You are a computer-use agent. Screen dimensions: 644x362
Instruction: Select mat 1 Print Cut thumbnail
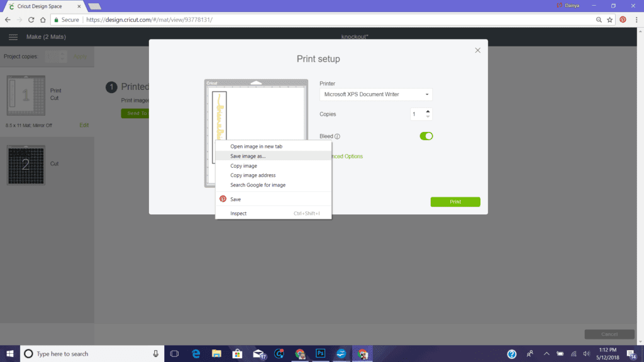tap(26, 96)
